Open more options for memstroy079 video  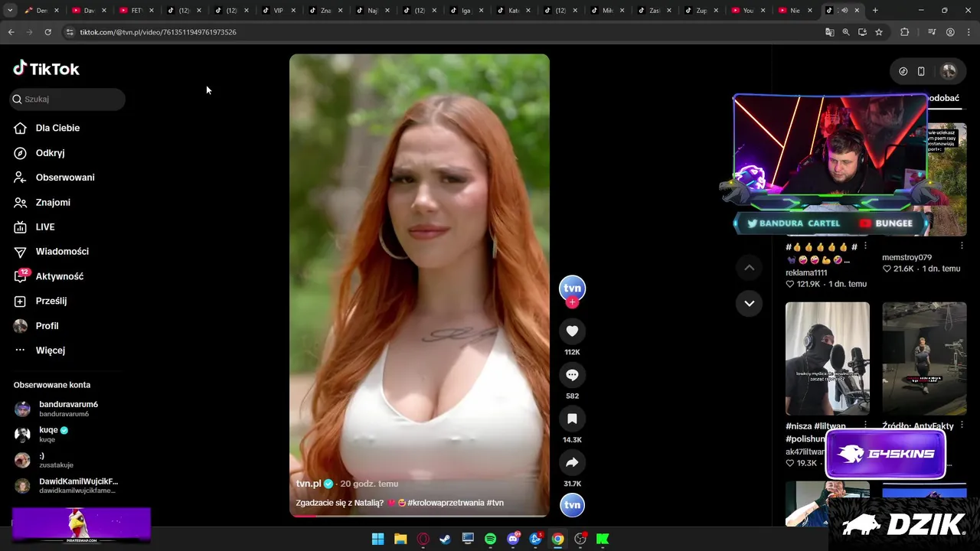tap(962, 246)
